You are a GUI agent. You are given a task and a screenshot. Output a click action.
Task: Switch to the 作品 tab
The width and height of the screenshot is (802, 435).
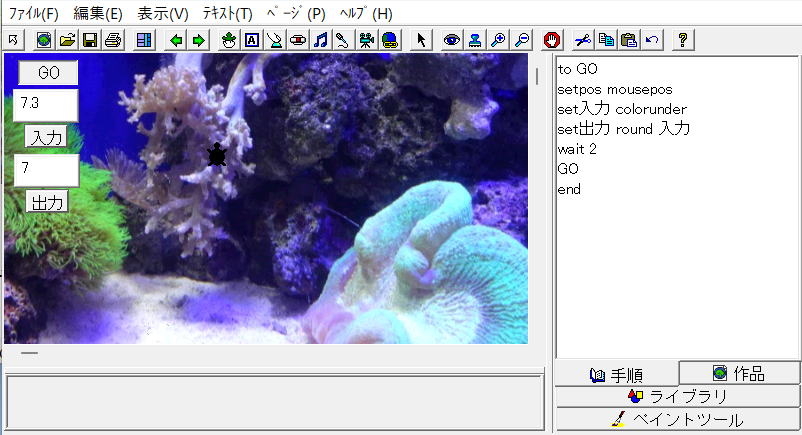point(739,374)
